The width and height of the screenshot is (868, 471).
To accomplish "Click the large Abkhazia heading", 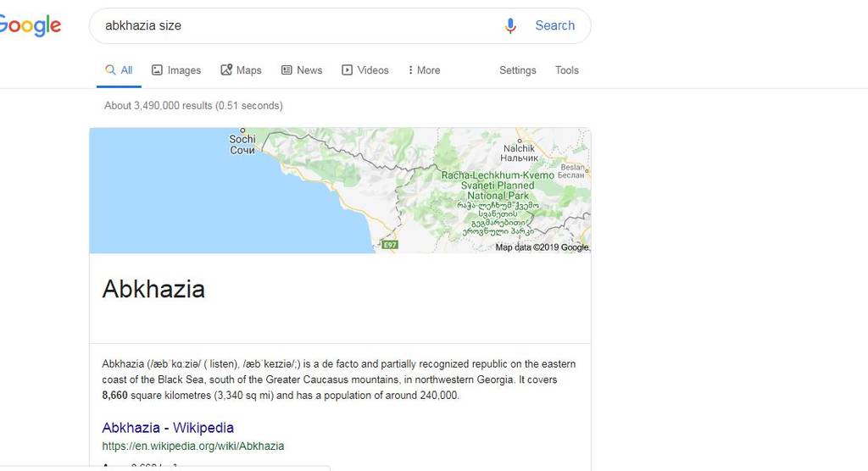I will pyautogui.click(x=153, y=289).
